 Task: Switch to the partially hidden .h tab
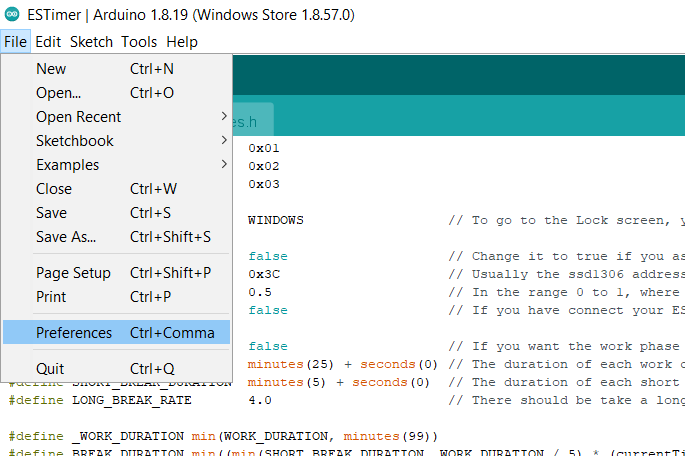click(x=253, y=121)
